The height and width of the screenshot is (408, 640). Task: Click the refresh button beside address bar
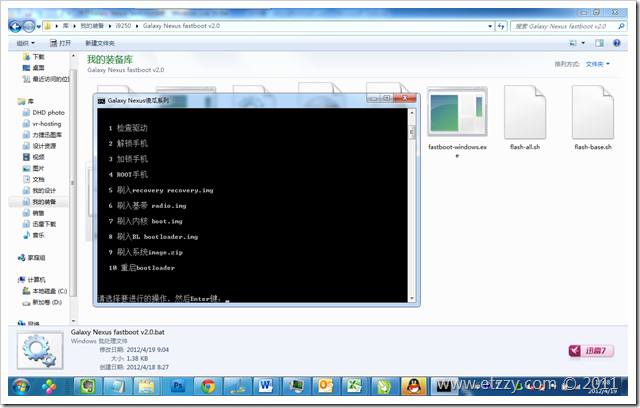[x=501, y=26]
